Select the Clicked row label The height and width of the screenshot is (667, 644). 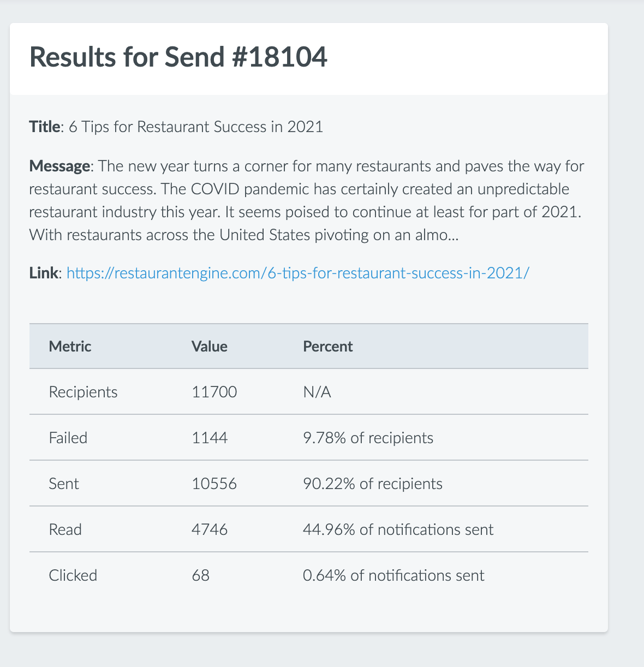73,576
